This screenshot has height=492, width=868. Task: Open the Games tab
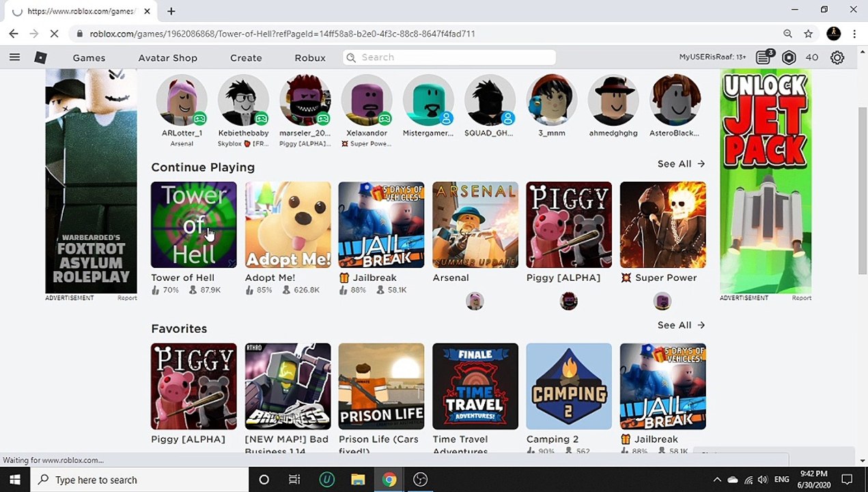pos(89,57)
